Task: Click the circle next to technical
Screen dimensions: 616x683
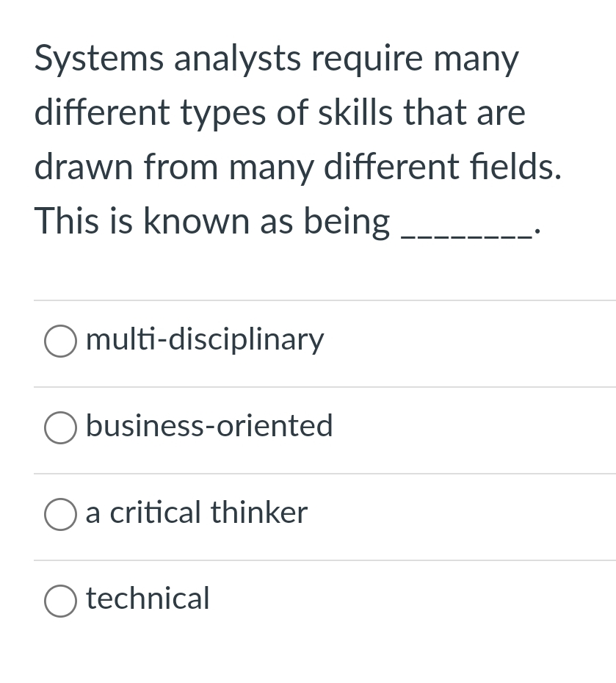Action: pyautogui.click(x=60, y=601)
